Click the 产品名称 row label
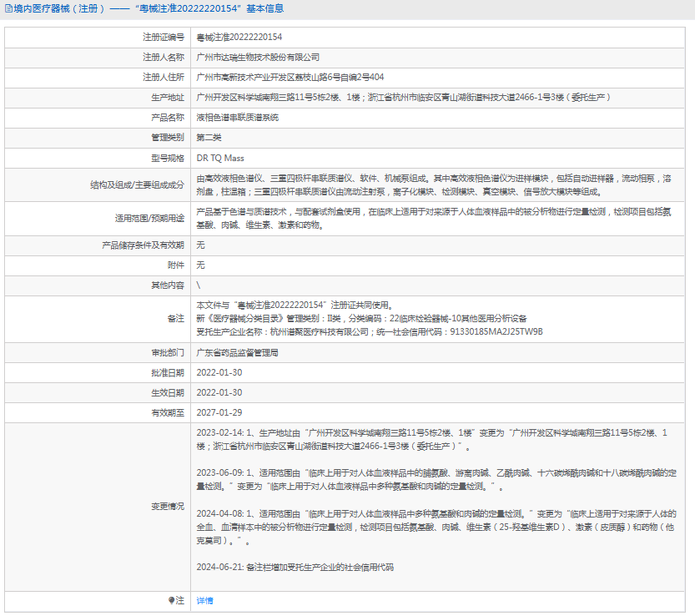 coord(168,118)
